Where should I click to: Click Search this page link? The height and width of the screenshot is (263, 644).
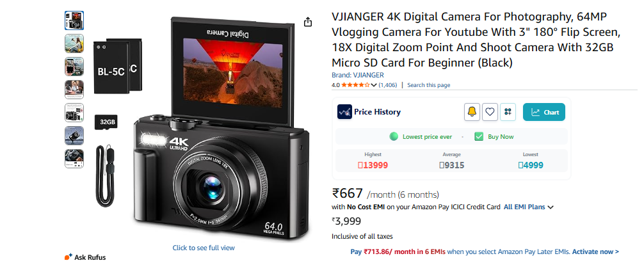click(x=428, y=85)
